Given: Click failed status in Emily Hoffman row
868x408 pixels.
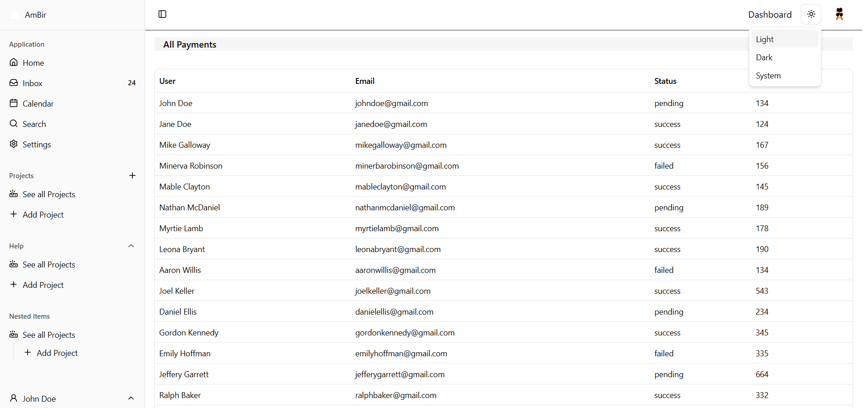Looking at the screenshot, I should 664,354.
